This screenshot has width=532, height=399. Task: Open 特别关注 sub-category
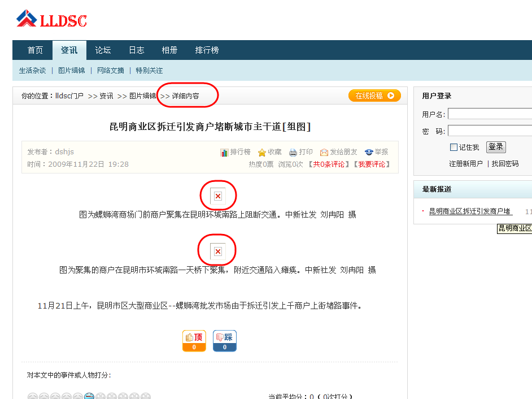[x=149, y=71]
